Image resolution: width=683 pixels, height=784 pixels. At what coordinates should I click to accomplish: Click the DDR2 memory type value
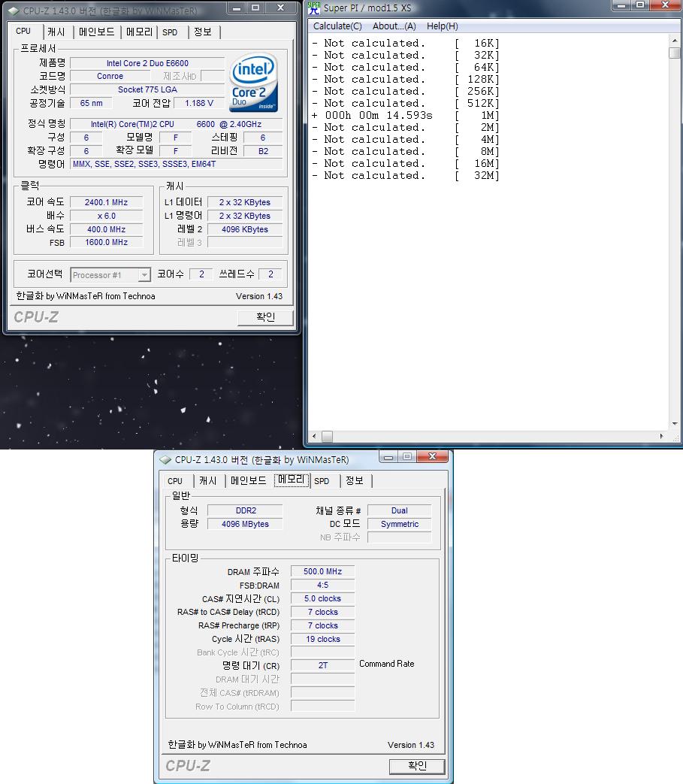(x=245, y=510)
